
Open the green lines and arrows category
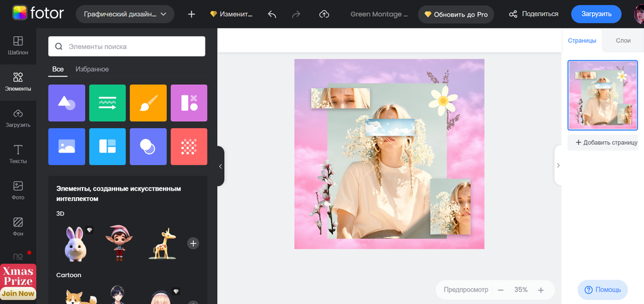(108, 102)
